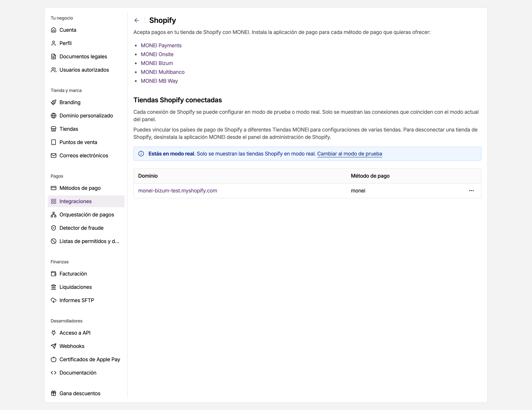The image size is (532, 410).
Task: Click the Listas de permitidos ban icon
Action: click(x=54, y=241)
